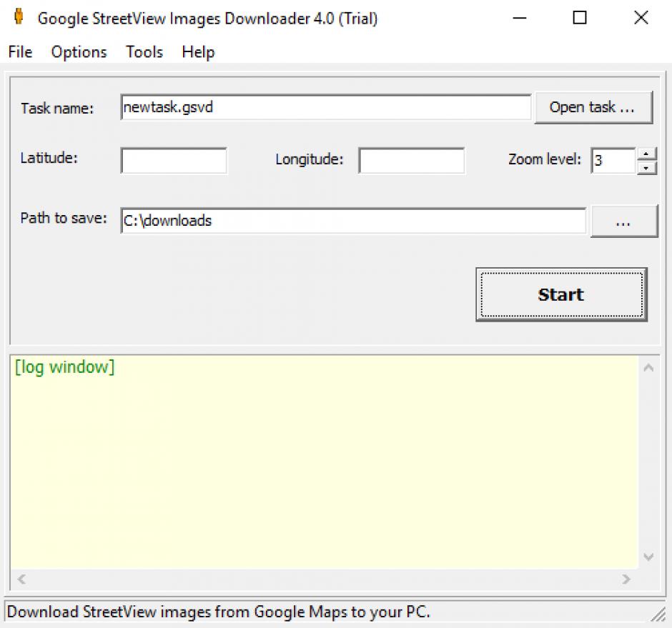Decrease Zoom level with down arrow
The height and width of the screenshot is (628, 672).
[x=647, y=168]
